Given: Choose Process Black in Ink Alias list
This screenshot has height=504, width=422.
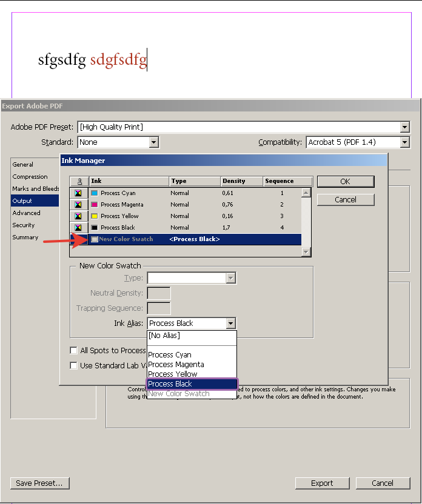Looking at the screenshot, I should point(192,384).
